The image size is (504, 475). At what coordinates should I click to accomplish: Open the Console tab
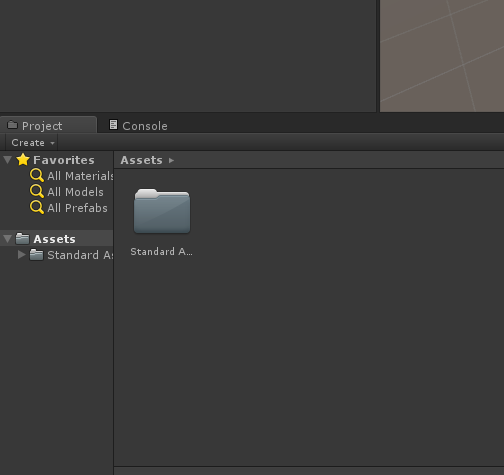138,126
